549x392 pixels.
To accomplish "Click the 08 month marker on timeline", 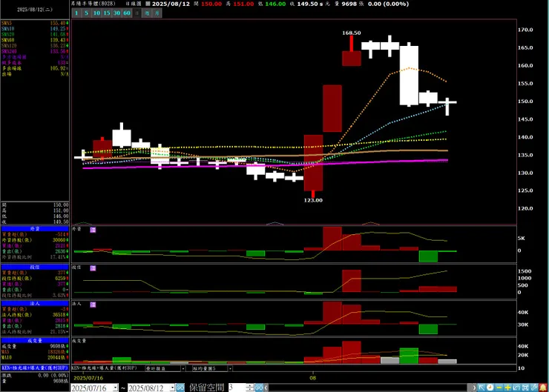I will 312,378.
